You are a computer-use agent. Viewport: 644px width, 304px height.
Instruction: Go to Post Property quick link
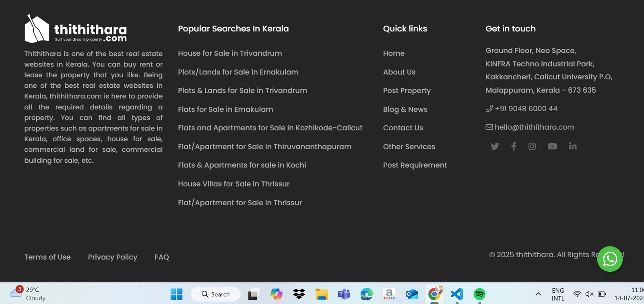tap(407, 91)
